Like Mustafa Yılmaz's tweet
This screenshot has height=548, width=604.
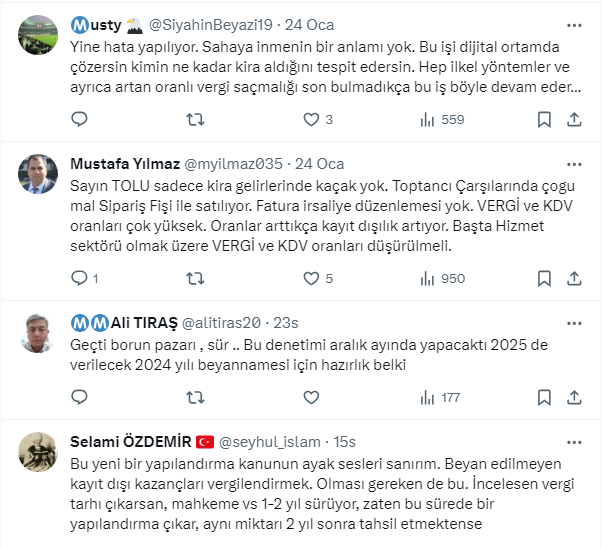[311, 279]
